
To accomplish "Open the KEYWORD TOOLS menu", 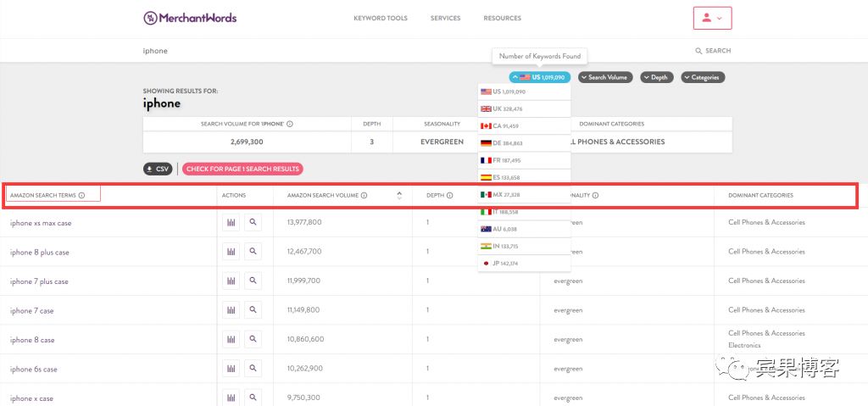I will [x=381, y=19].
